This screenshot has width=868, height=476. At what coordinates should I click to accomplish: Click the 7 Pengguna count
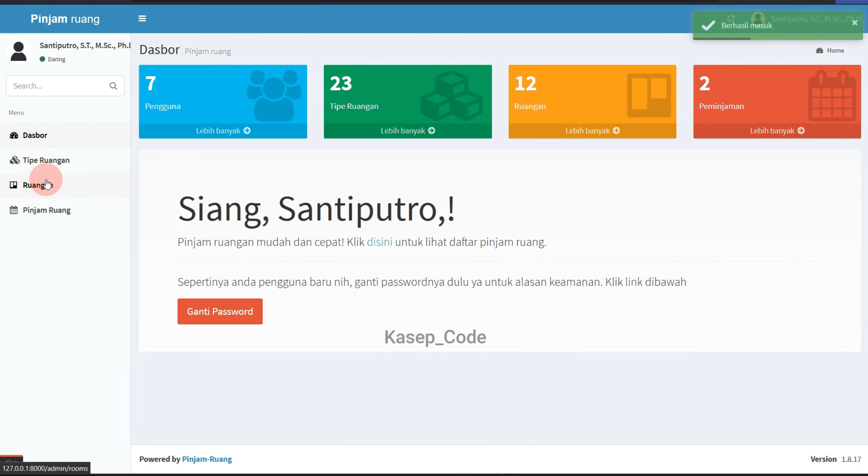[x=151, y=83]
